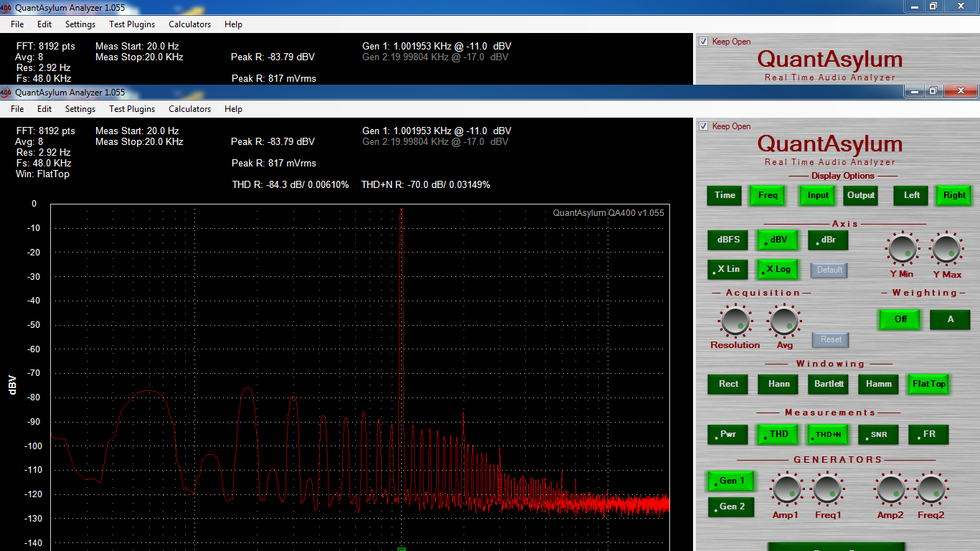Open Settings menu in front window
Image resolution: width=980 pixels, height=551 pixels.
[80, 109]
